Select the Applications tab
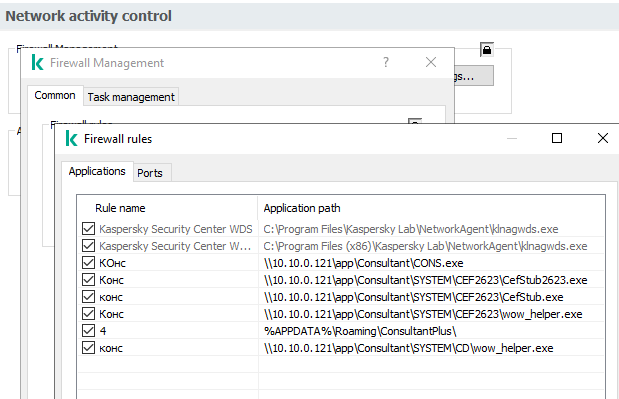The width and height of the screenshot is (619, 399). click(97, 171)
